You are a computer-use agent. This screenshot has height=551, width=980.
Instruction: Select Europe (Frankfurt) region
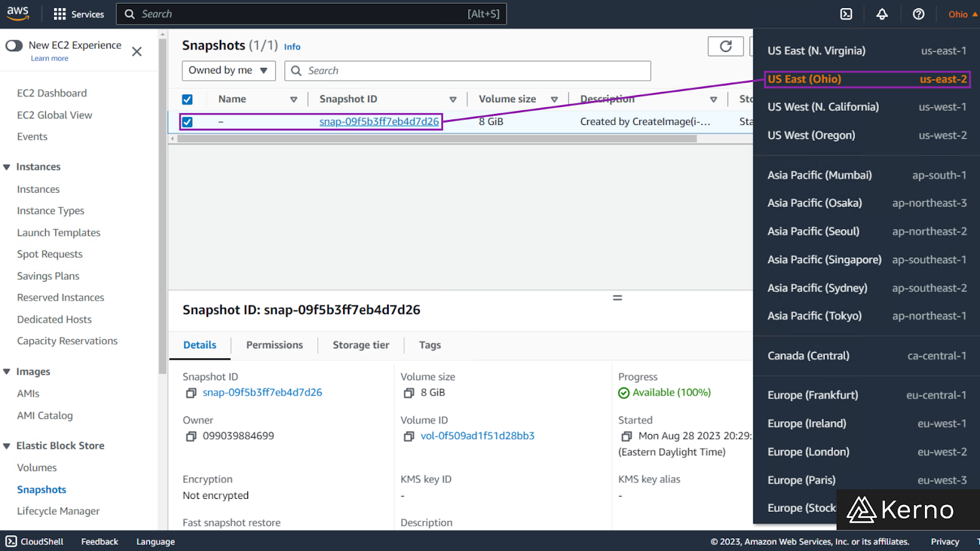click(867, 395)
